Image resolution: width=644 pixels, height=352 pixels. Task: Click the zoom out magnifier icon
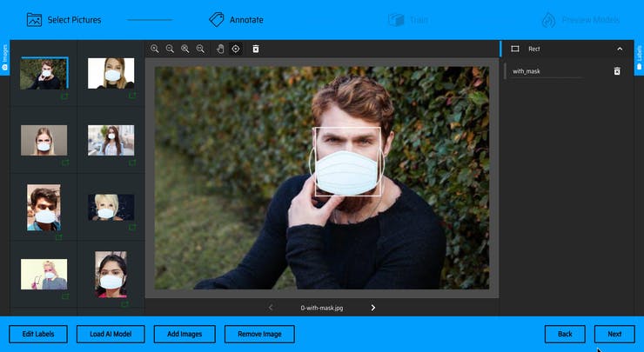(x=170, y=49)
